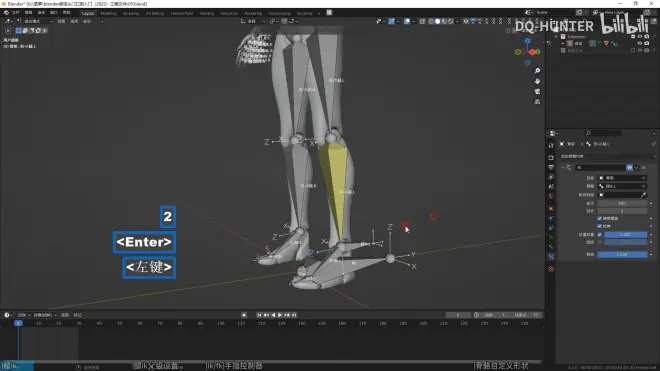The height and width of the screenshot is (371, 660).
Task: Toggle the camera view icon
Action: click(x=537, y=91)
